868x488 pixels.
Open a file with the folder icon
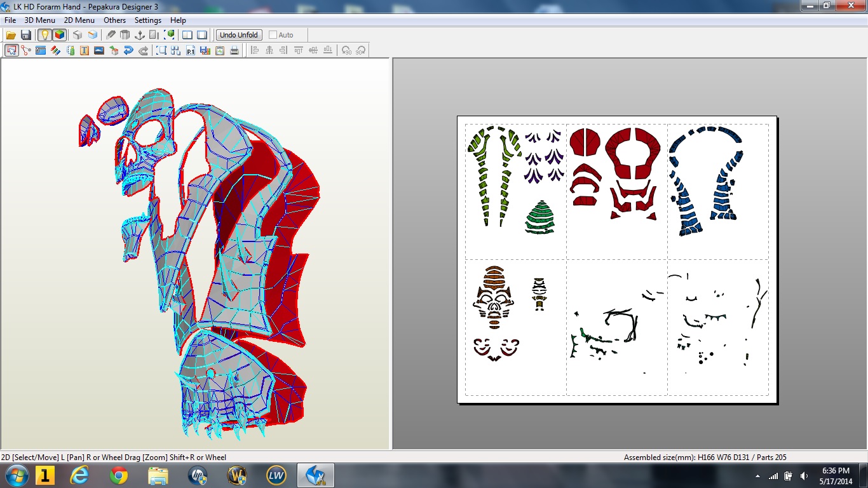point(11,35)
